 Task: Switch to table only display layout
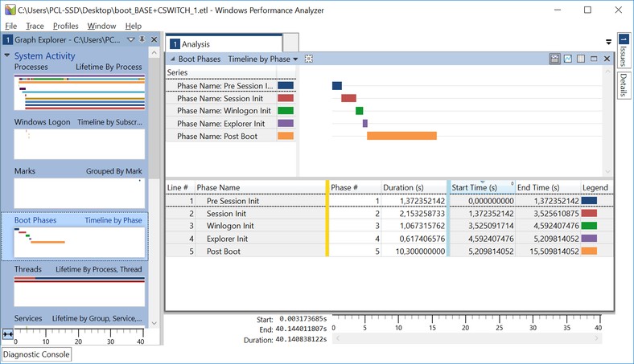point(581,59)
